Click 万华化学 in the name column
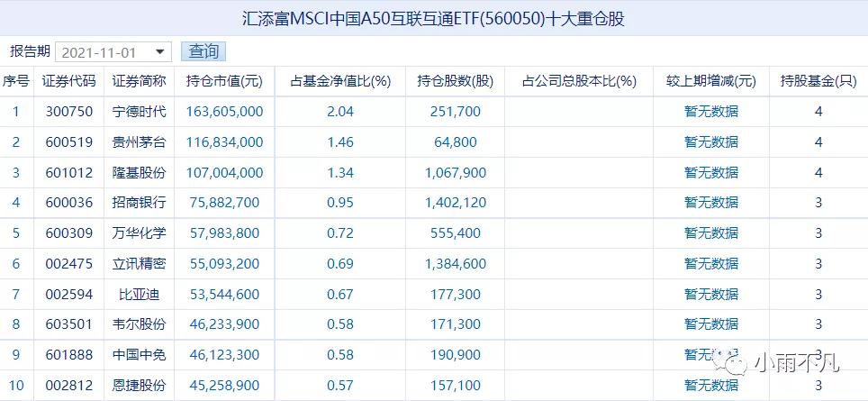Image resolution: width=868 pixels, height=401 pixels. (x=139, y=233)
